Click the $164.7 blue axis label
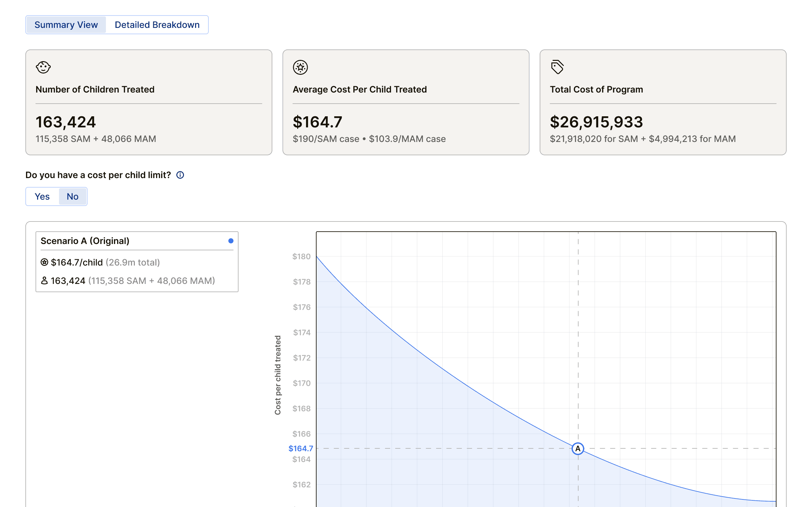The image size is (812, 507). click(300, 448)
